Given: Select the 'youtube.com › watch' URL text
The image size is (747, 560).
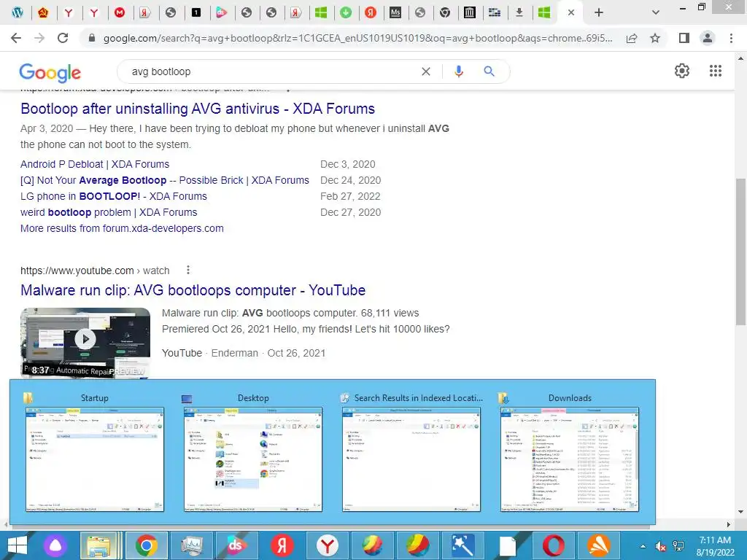Looking at the screenshot, I should pos(95,271).
